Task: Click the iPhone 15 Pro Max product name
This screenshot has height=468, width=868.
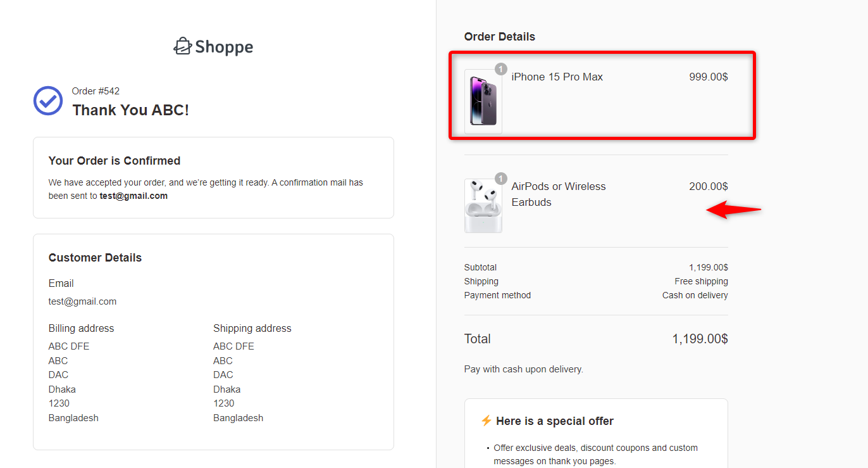Action: 557,77
